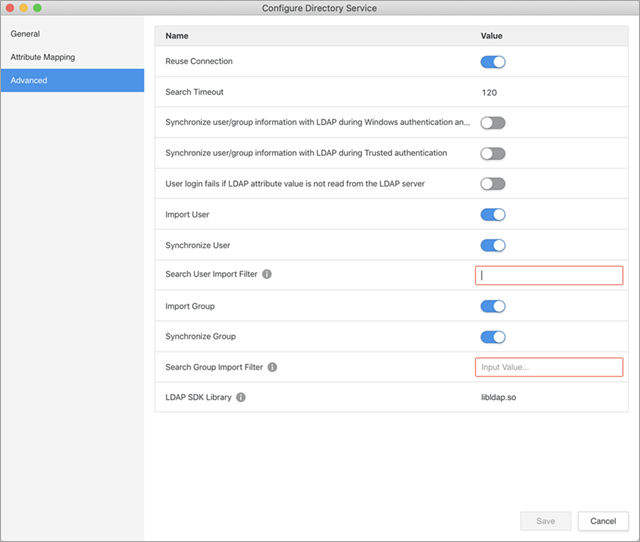Switch off Synchronize Group toggle
The image size is (640, 542).
[493, 337]
